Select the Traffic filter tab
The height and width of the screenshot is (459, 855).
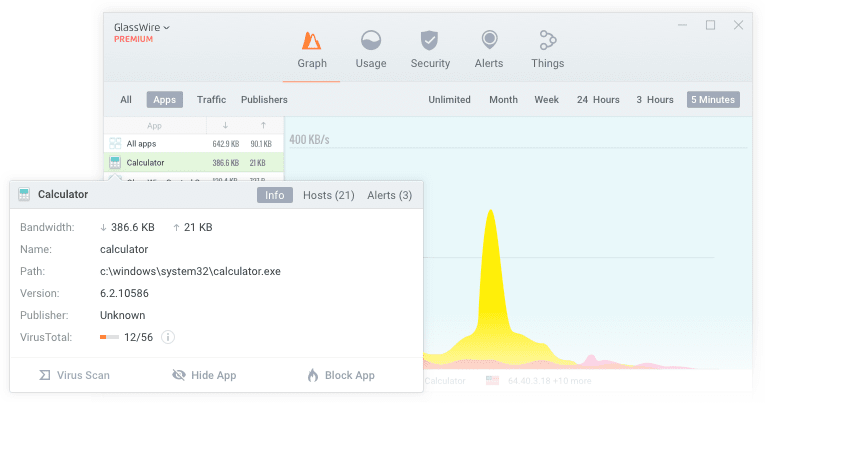point(212,100)
